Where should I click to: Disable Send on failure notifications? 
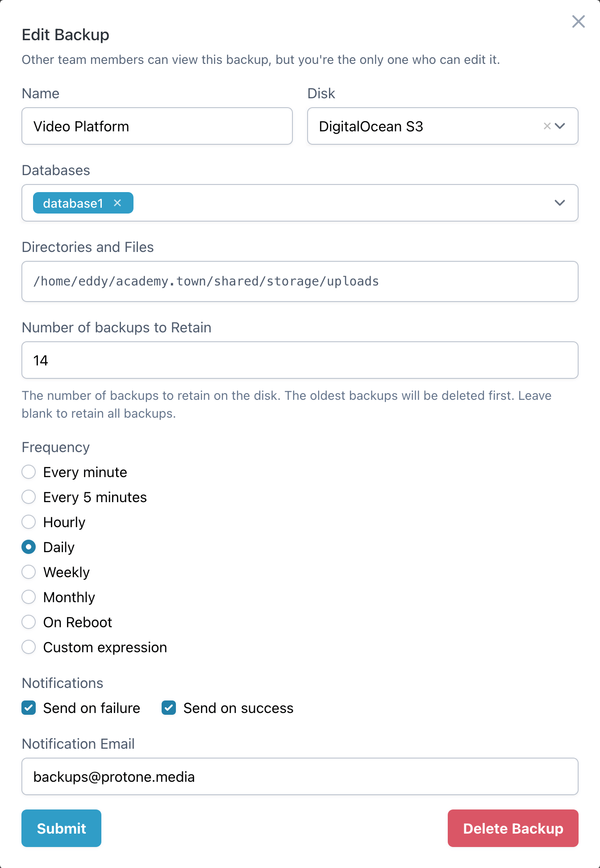click(x=29, y=708)
